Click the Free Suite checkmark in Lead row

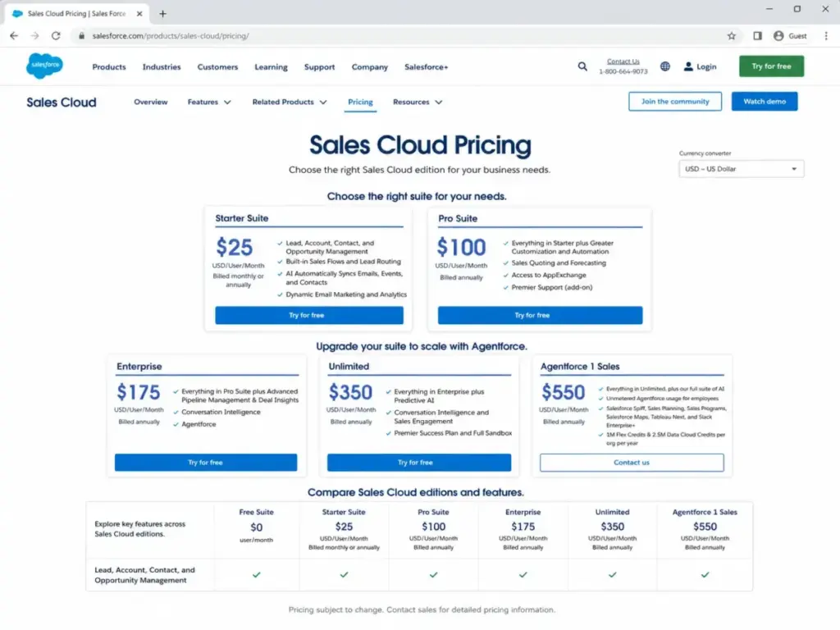point(257,575)
